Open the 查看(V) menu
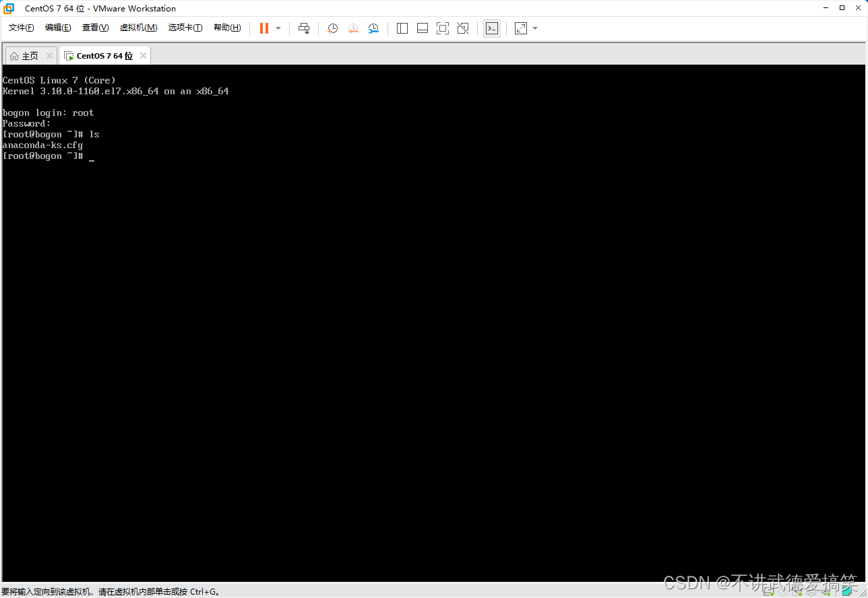The height and width of the screenshot is (598, 868). tap(95, 28)
